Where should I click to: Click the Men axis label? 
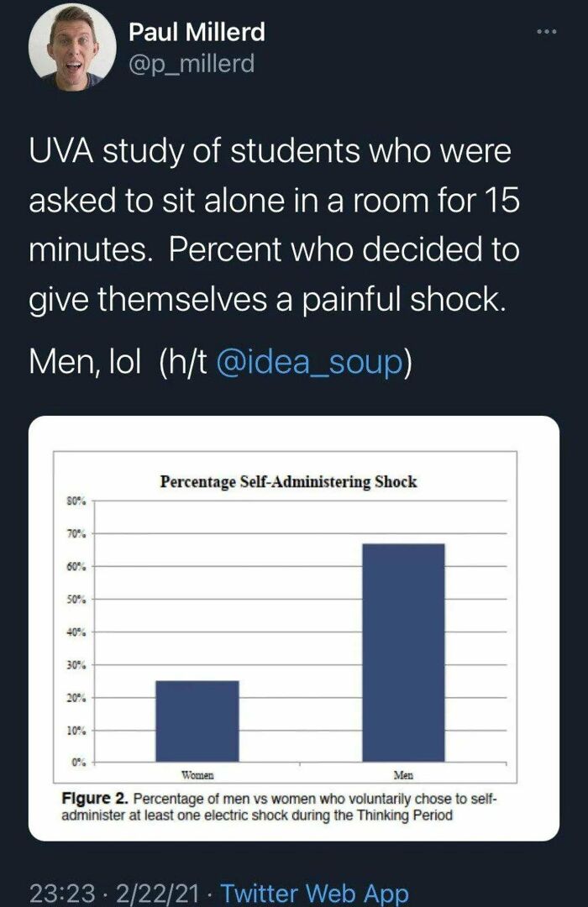point(403,774)
